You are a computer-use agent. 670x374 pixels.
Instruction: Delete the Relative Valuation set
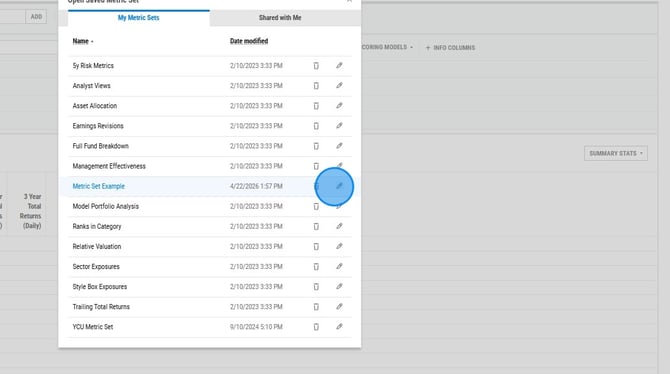316,247
